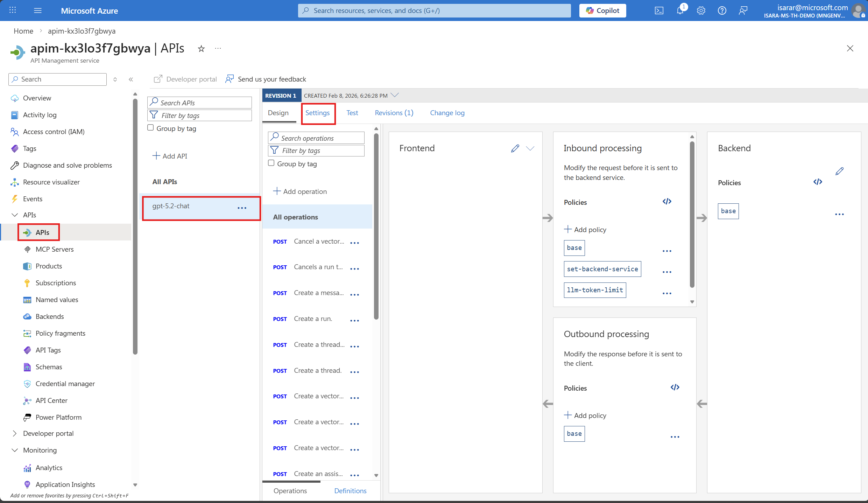Click the Inbound processing panel scrollbar
The height and width of the screenshot is (503, 868).
tap(692, 214)
